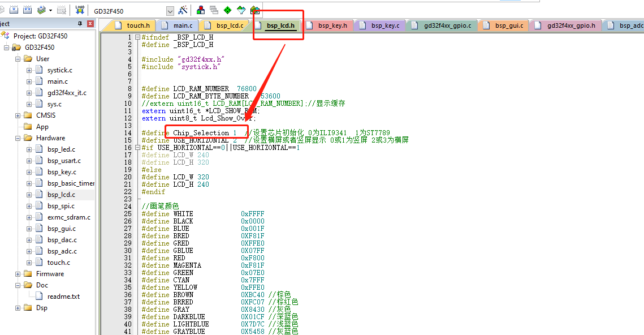Click on Chip_Selection define at line 14
This screenshot has width=644, height=335.
201,133
